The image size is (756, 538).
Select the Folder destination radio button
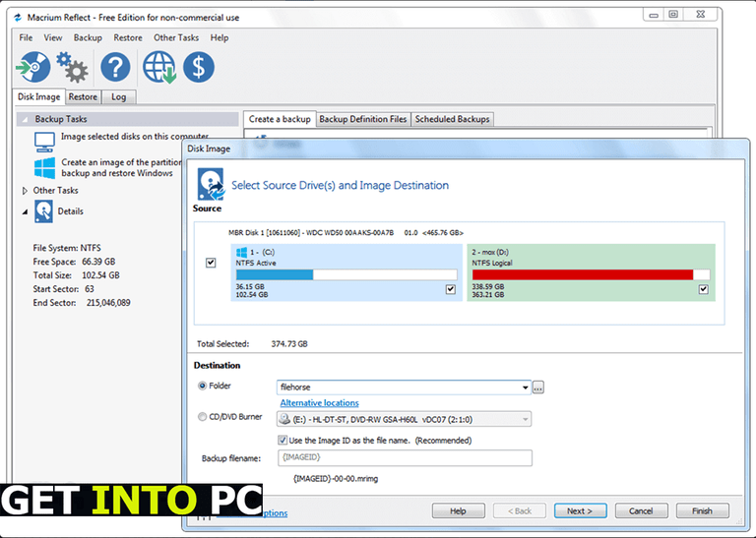tap(202, 386)
